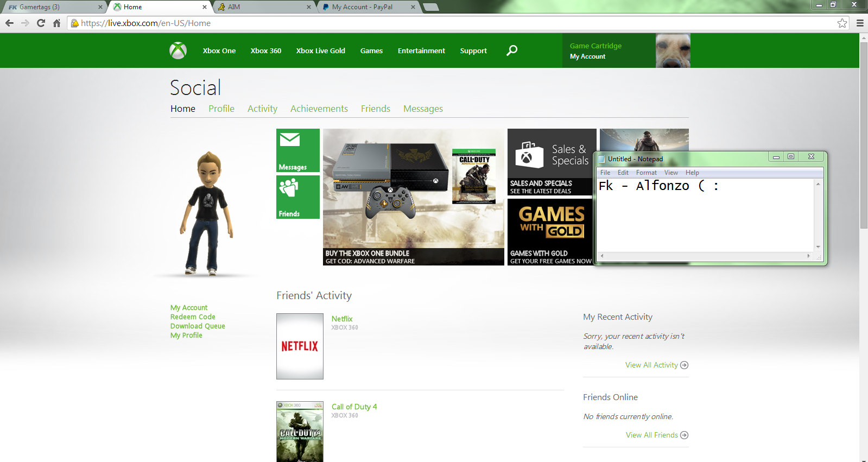
Task: Click inside the Notepad text area
Action: pyautogui.click(x=706, y=215)
